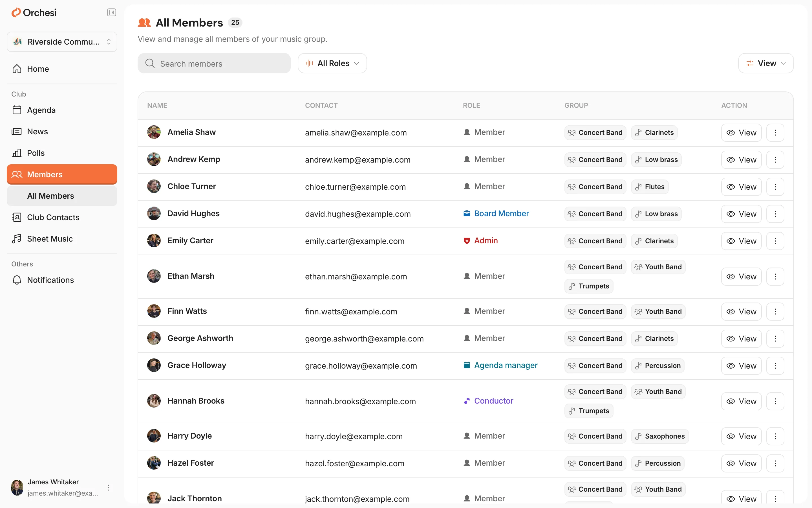Click the NAME column header
812x508 pixels.
tap(157, 106)
